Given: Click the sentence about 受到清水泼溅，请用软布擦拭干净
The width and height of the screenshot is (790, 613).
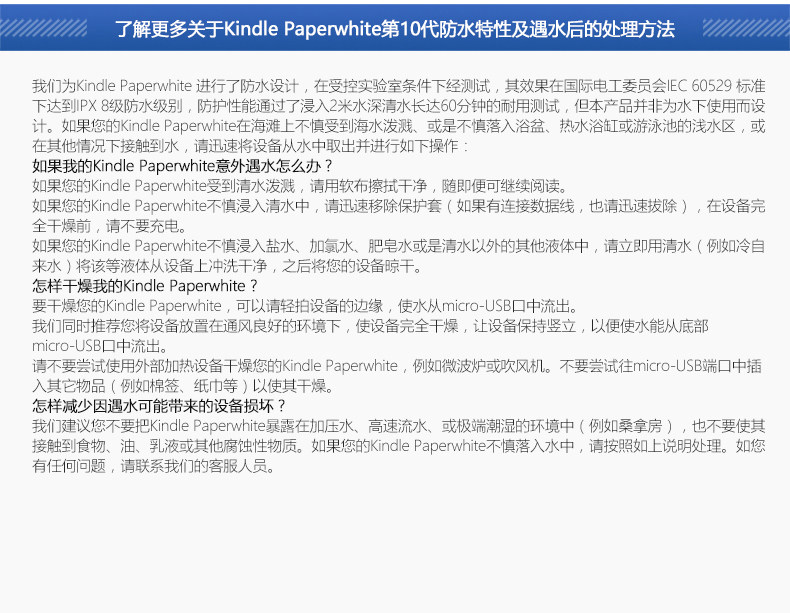Looking at the screenshot, I should 300,186.
